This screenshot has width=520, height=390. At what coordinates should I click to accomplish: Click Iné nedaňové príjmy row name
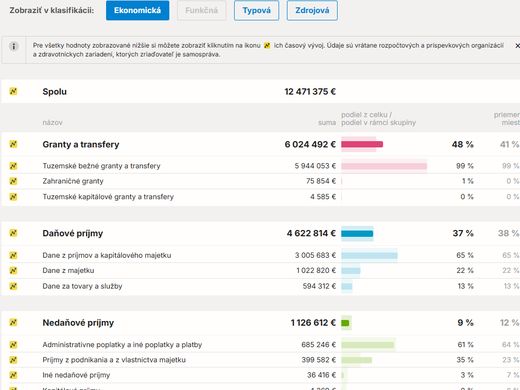(x=76, y=375)
